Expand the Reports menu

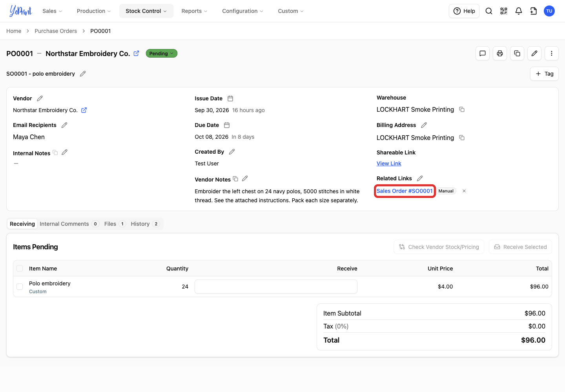(x=194, y=11)
